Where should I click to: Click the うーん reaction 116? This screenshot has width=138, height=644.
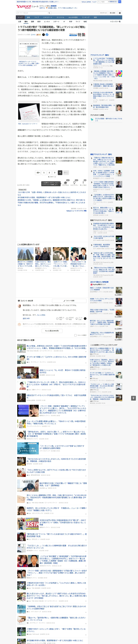point(79,318)
